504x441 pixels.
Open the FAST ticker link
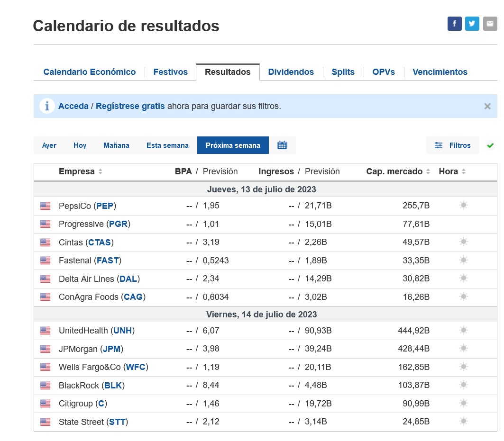pos(108,261)
